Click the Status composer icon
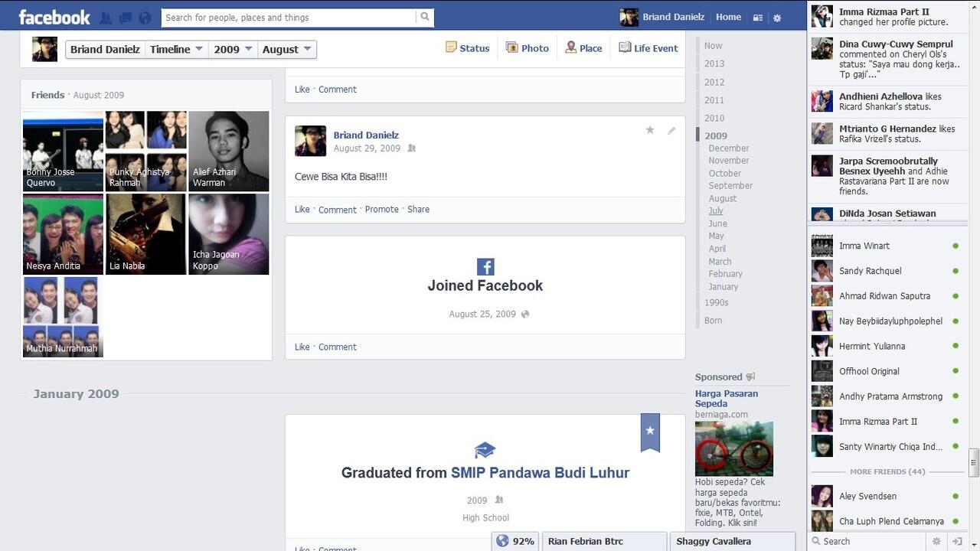Viewport: 980px width, 551px height. (451, 47)
